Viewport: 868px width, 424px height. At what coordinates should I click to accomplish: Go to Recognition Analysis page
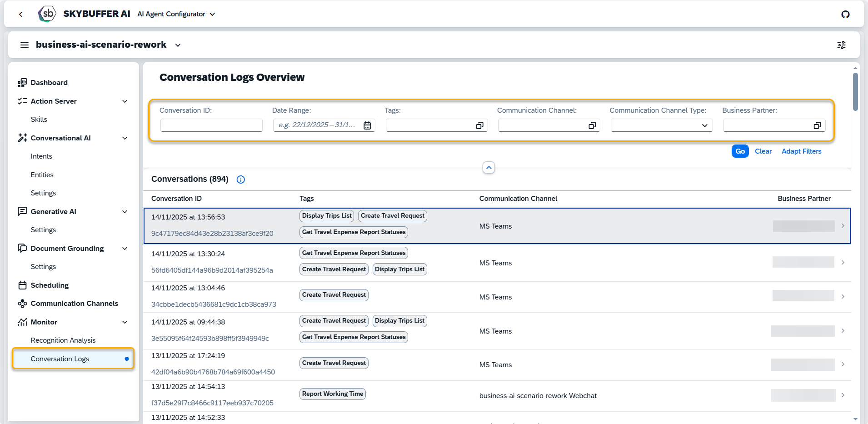[x=63, y=340]
